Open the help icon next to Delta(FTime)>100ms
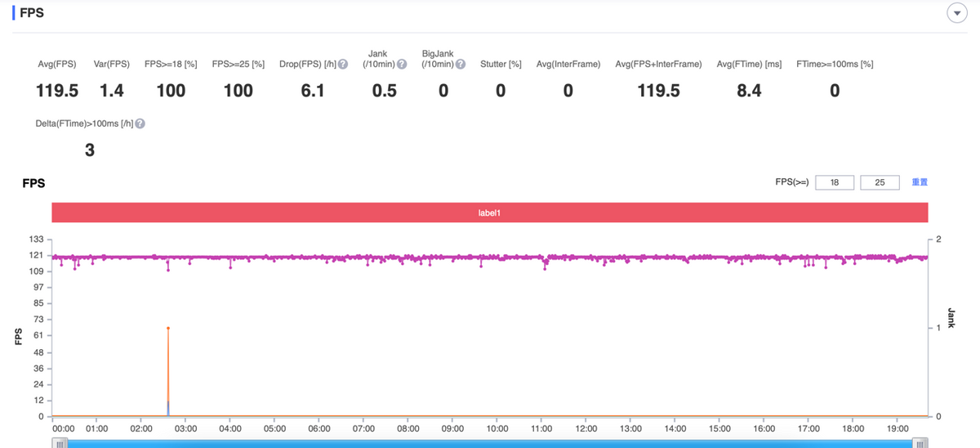 140,123
